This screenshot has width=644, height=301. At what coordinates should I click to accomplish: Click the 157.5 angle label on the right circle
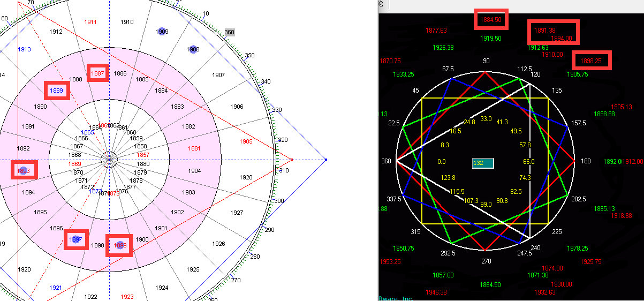(x=579, y=123)
